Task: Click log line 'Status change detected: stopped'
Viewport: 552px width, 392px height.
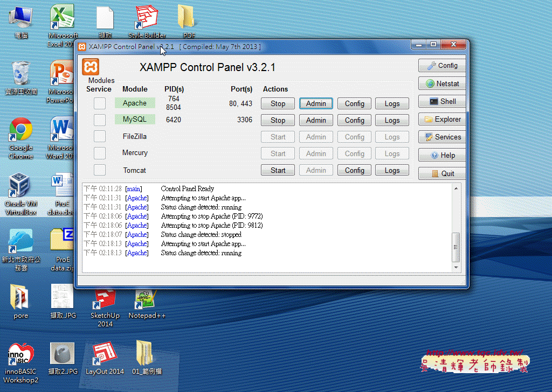Action: 202,234
